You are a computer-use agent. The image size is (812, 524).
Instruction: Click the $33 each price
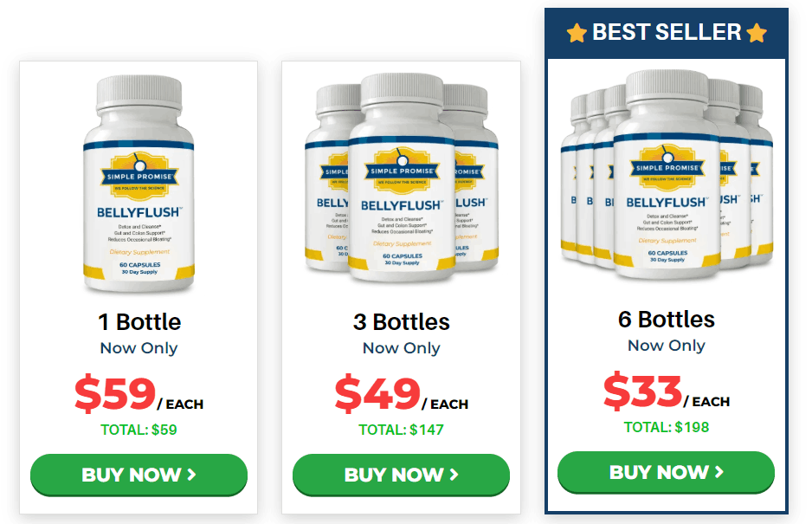[667, 391]
